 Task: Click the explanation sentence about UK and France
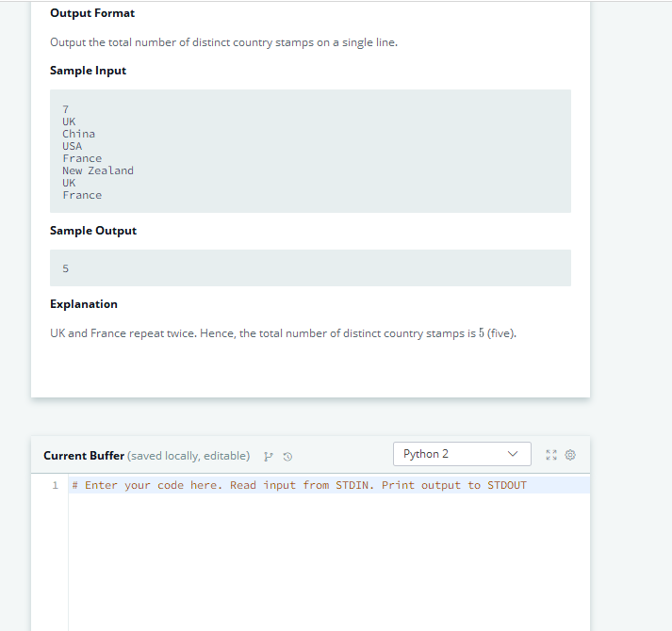(x=284, y=333)
